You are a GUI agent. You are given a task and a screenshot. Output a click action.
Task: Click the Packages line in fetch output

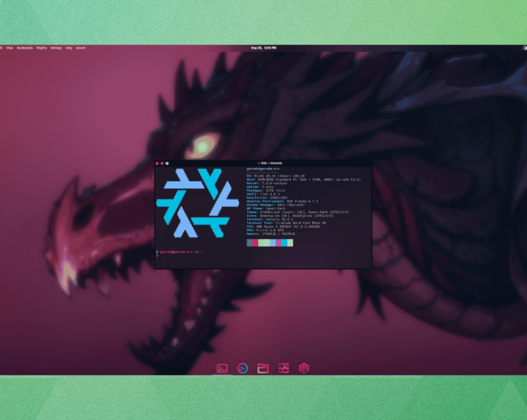(x=266, y=190)
